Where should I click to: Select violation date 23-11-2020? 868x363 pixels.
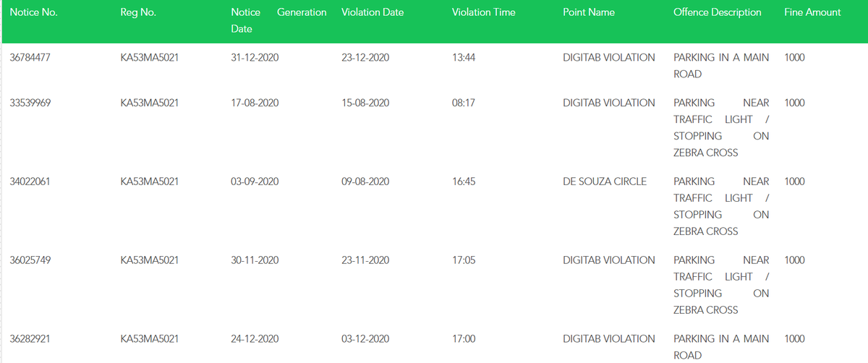365,260
